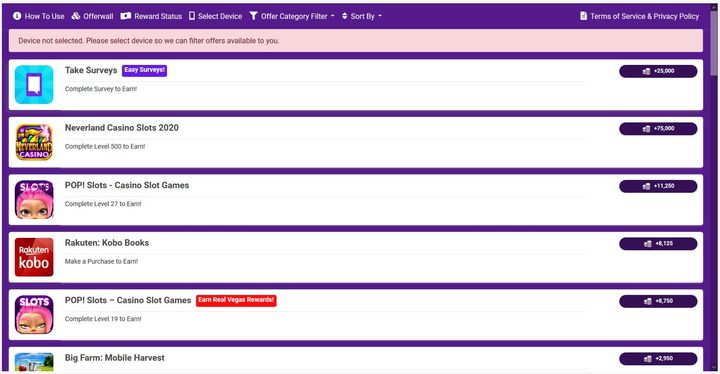Click the page vertical scrollbar
This screenshot has height=374, width=720.
[x=713, y=188]
